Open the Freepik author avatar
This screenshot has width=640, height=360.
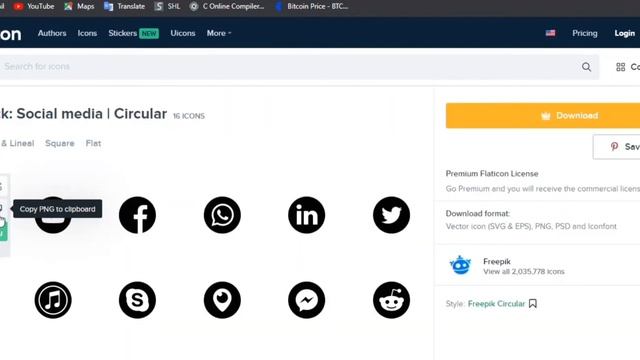[x=460, y=265]
